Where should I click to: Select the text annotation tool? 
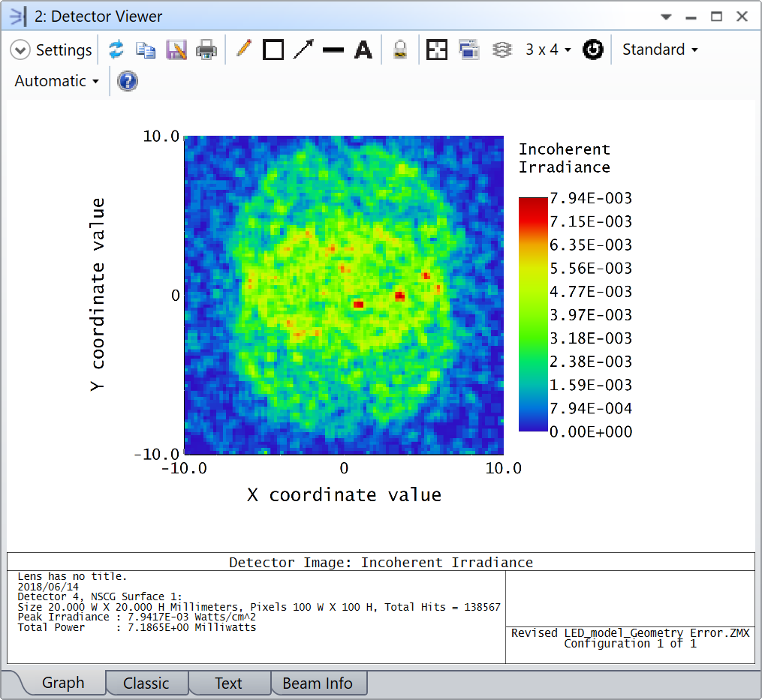[363, 50]
